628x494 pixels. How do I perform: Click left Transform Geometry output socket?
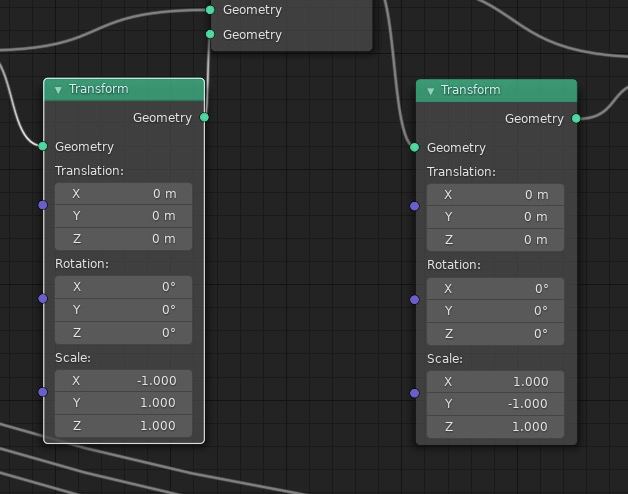204,117
